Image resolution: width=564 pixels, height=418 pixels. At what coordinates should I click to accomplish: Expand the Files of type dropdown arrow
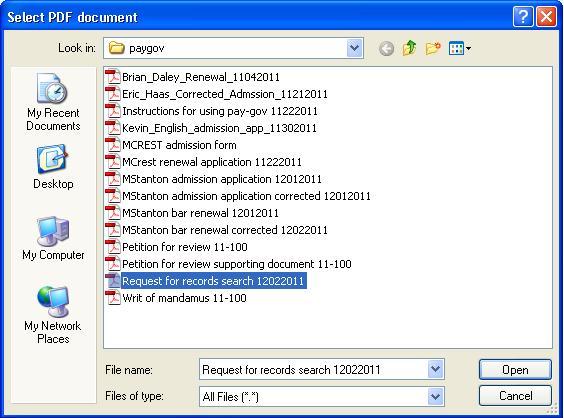[435, 396]
